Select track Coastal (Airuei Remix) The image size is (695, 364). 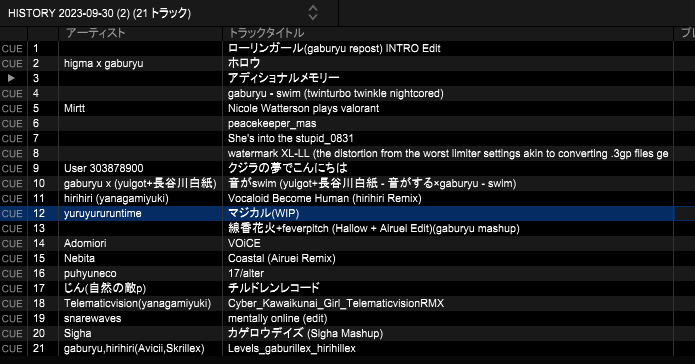point(281,258)
